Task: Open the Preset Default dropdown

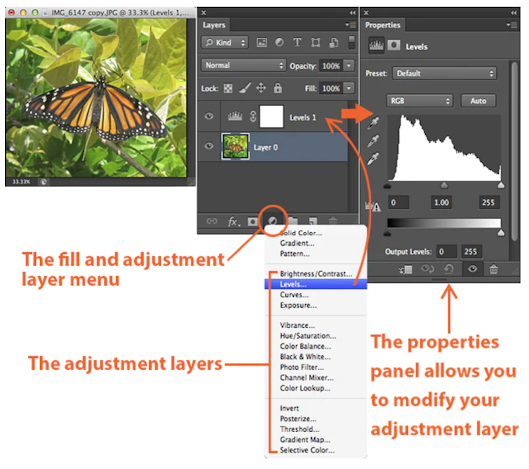Action: pos(444,73)
